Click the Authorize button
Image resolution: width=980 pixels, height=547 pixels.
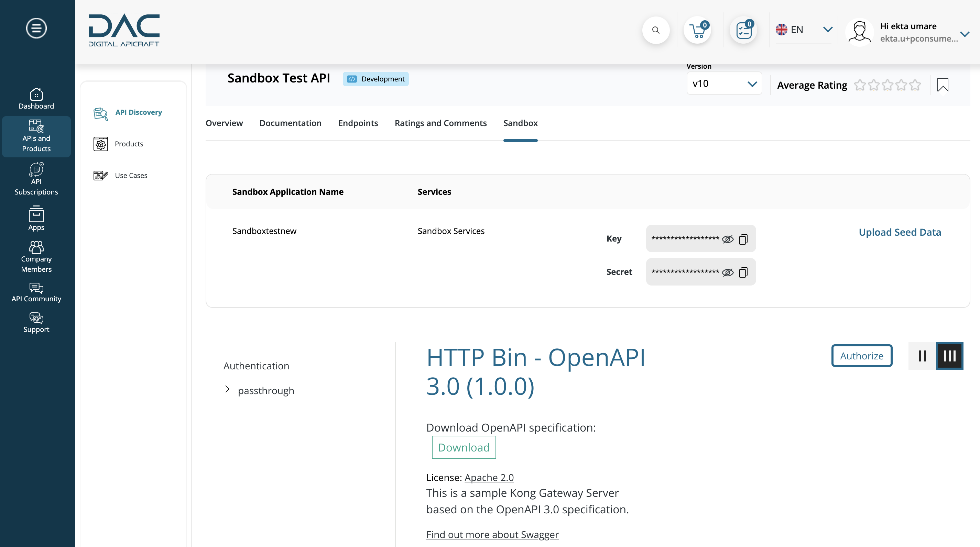(x=862, y=356)
